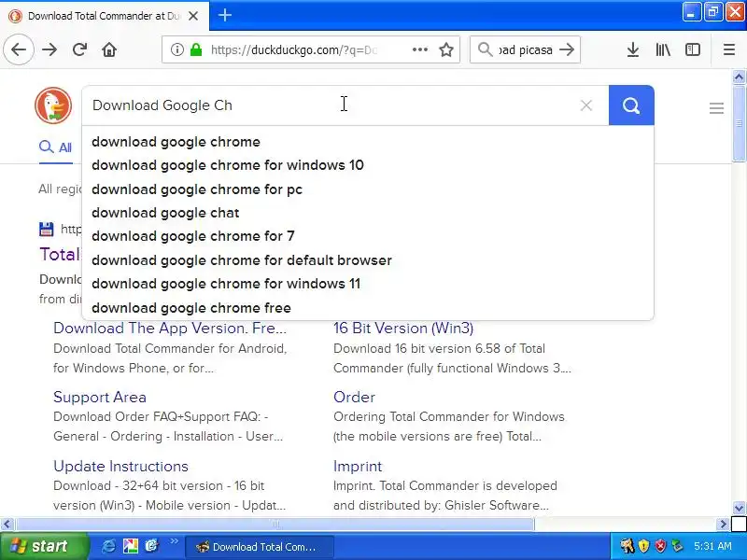Close the Download Total Commander tab
747x560 pixels.
tap(193, 16)
